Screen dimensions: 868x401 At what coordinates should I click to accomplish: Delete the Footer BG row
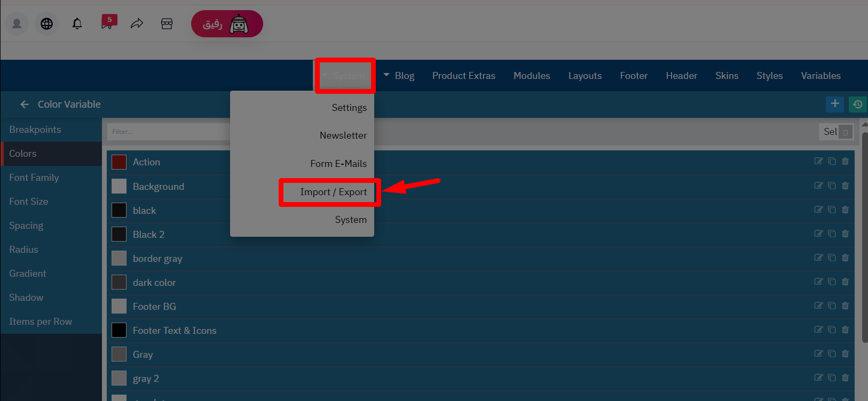point(845,306)
